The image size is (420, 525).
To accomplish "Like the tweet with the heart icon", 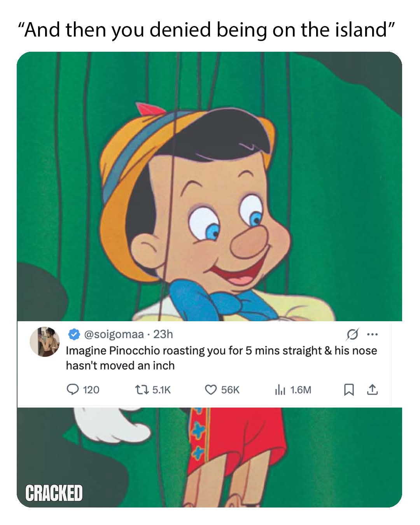I will pos(210,389).
